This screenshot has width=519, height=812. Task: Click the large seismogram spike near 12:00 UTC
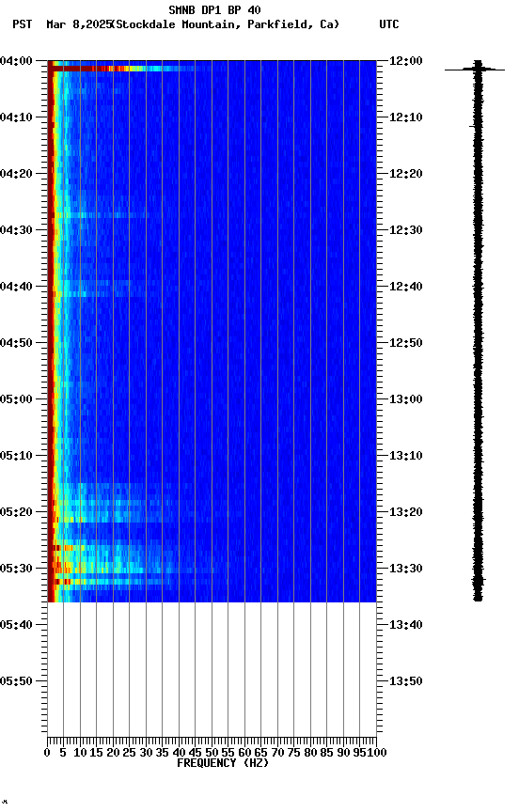tap(475, 69)
